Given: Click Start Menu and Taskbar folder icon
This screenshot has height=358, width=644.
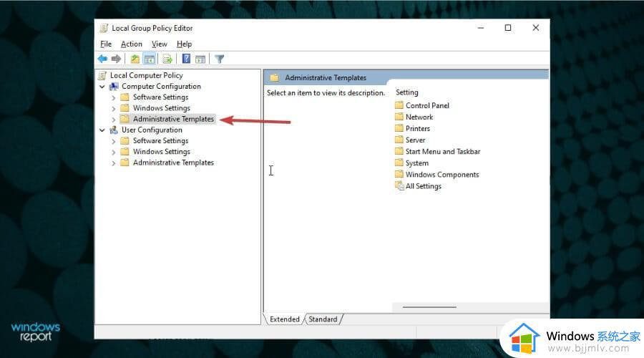Looking at the screenshot, I should tap(399, 151).
